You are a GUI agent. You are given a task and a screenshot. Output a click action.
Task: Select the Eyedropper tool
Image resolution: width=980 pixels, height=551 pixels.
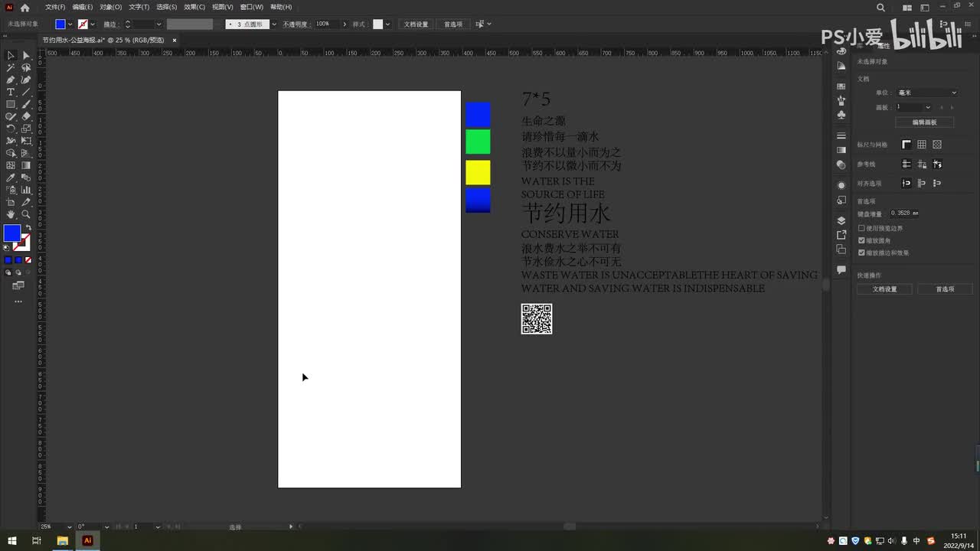coord(11,178)
